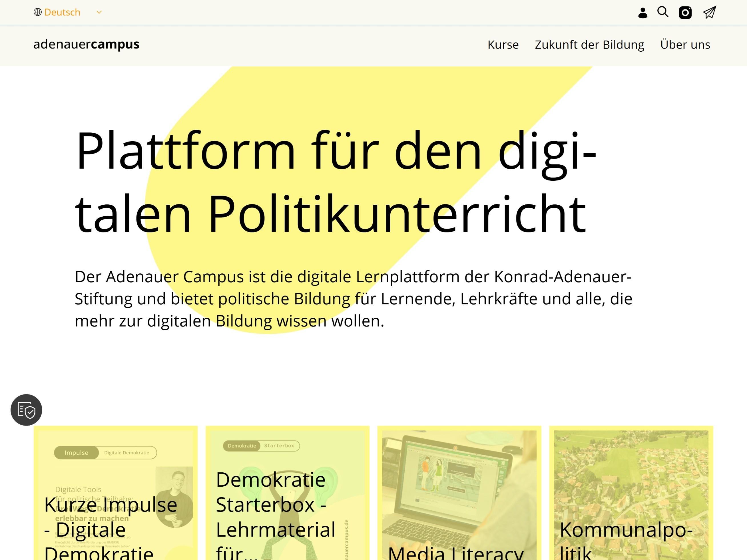Switch the language selector away from Deutsch
The width and height of the screenshot is (747, 560).
(63, 12)
